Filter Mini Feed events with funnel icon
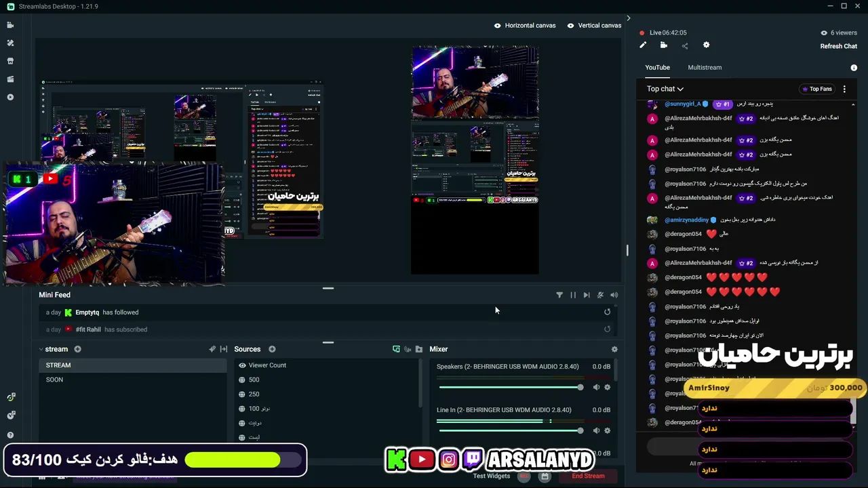This screenshot has height=488, width=868. pos(559,295)
